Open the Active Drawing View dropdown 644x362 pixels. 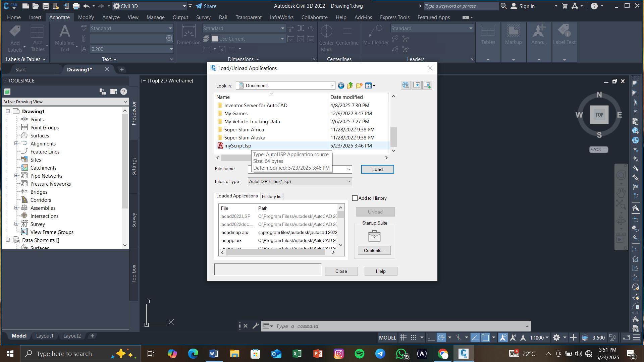65,102
